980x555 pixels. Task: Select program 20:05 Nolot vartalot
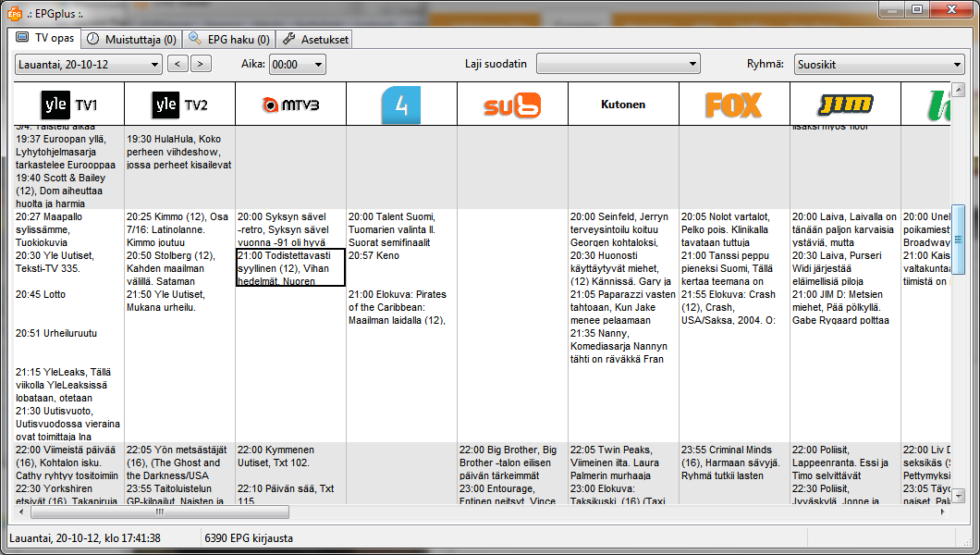734,229
